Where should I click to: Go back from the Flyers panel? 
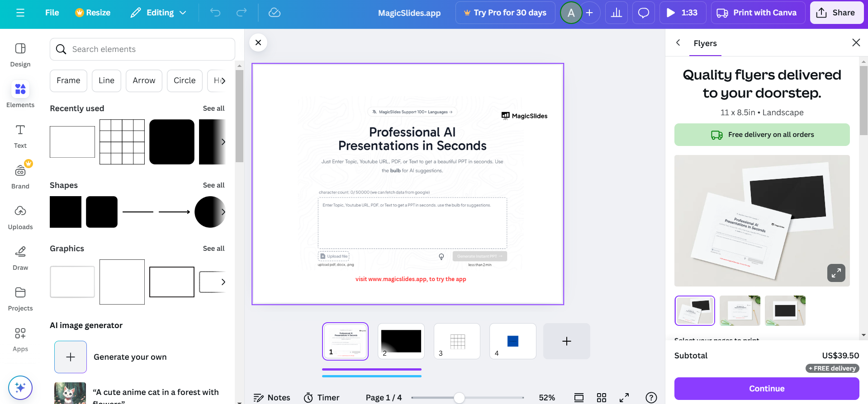pyautogui.click(x=678, y=42)
